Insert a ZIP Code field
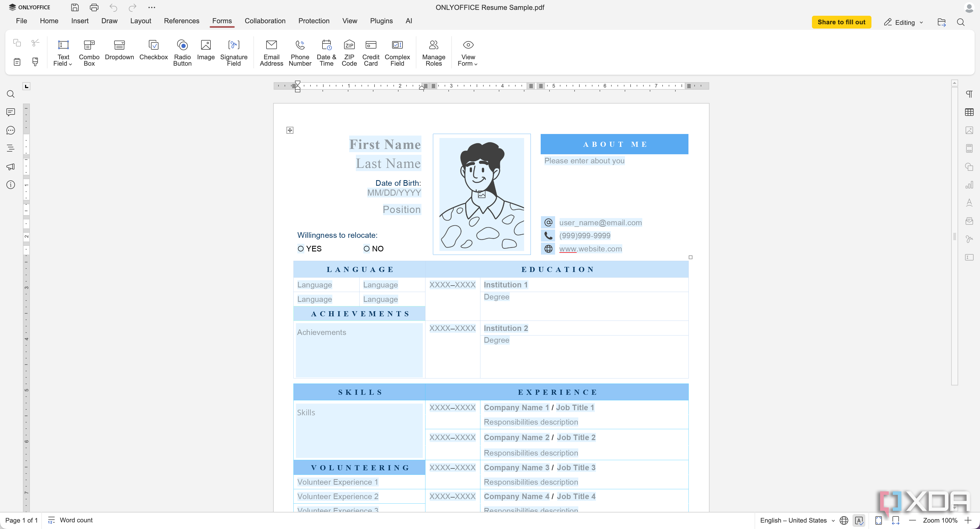Image resolution: width=980 pixels, height=529 pixels. [x=349, y=53]
